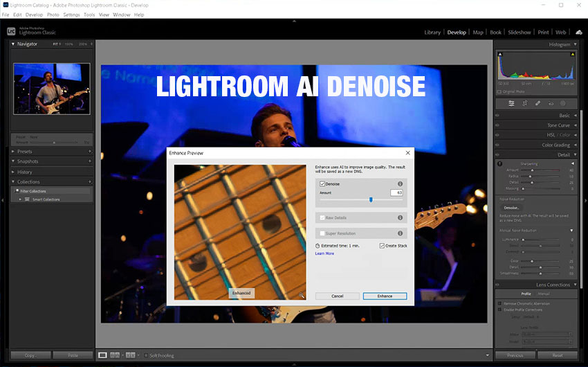
Task: Expand the Color Grading panel
Action: click(576, 145)
